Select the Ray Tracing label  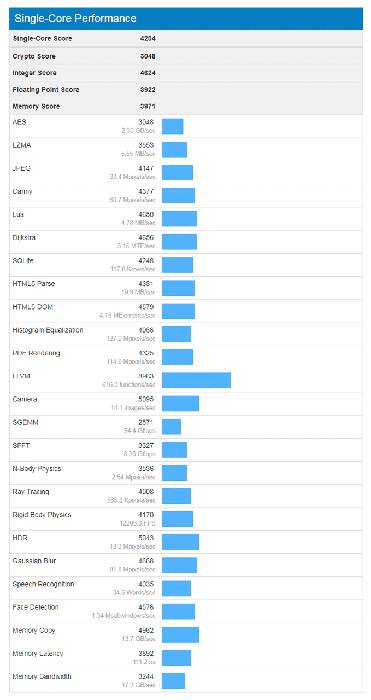click(31, 492)
